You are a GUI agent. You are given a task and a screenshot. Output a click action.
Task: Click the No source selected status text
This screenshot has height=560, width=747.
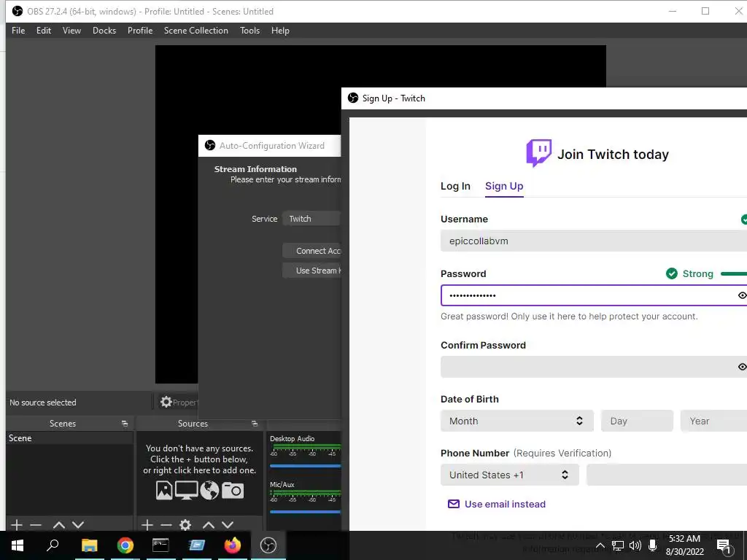(x=43, y=402)
